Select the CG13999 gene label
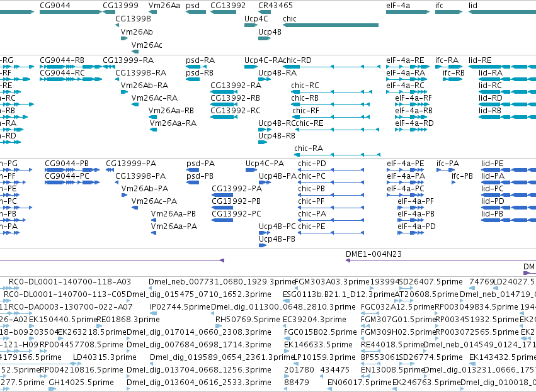 click(120, 6)
